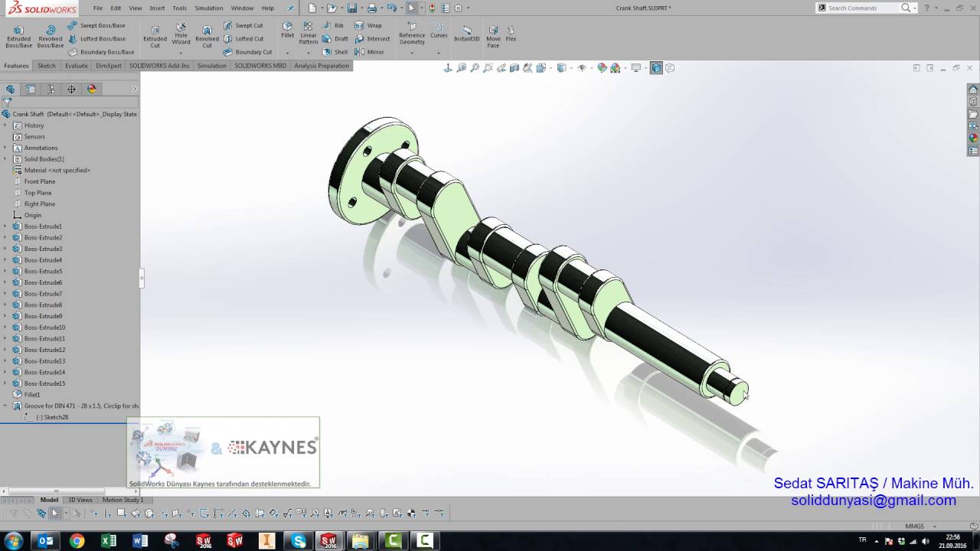Select the Revolved Cut tool

[207, 35]
